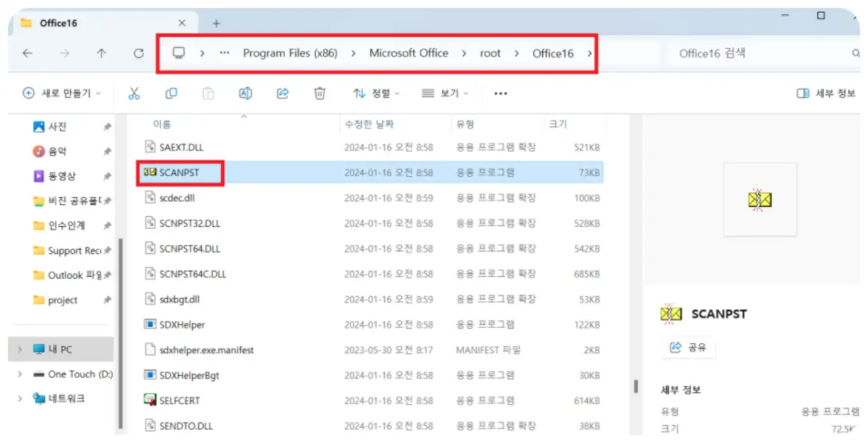Navigate to Program Files (x86) breadcrumb
Image resolution: width=868 pixels, height=443 pixels.
290,53
